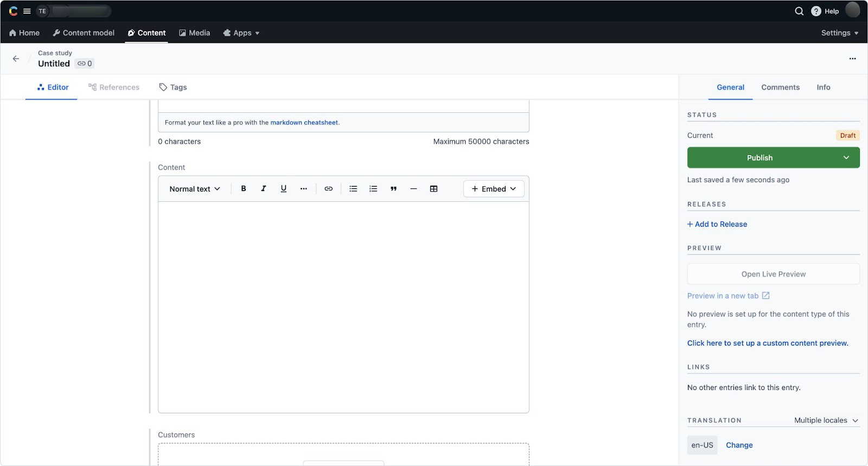The height and width of the screenshot is (466, 868).
Task: Select the General sidebar tab
Action: [x=730, y=87]
